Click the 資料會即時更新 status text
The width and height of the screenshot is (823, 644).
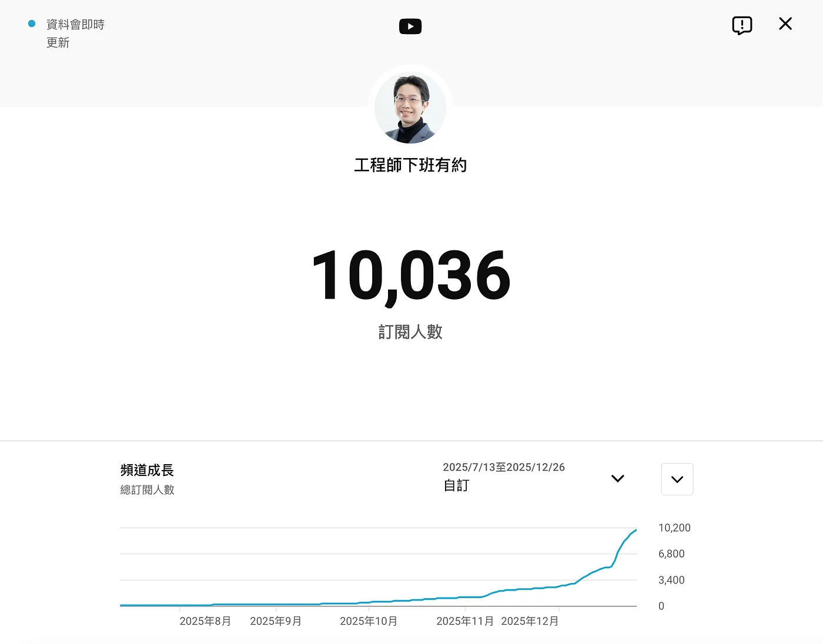click(75, 33)
